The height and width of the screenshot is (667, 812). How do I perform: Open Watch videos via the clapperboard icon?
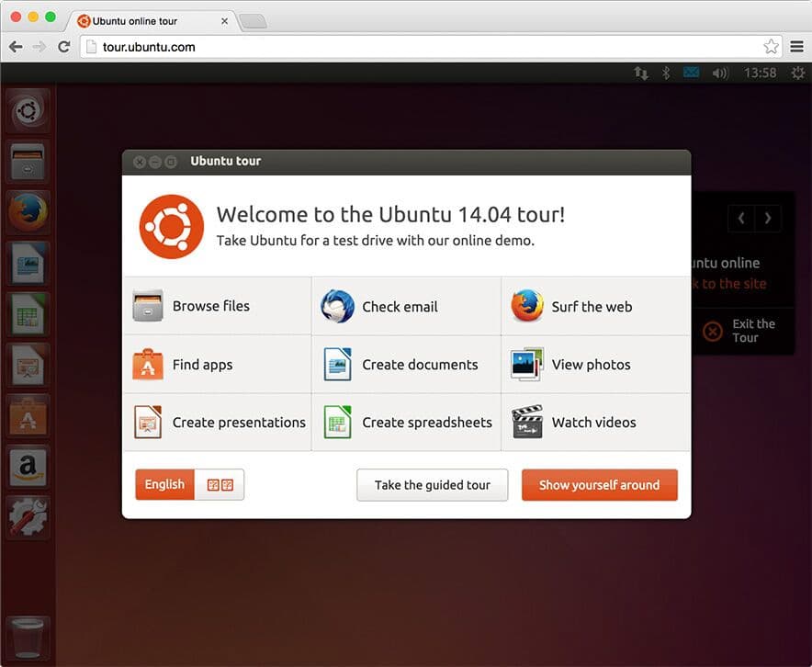(526, 422)
